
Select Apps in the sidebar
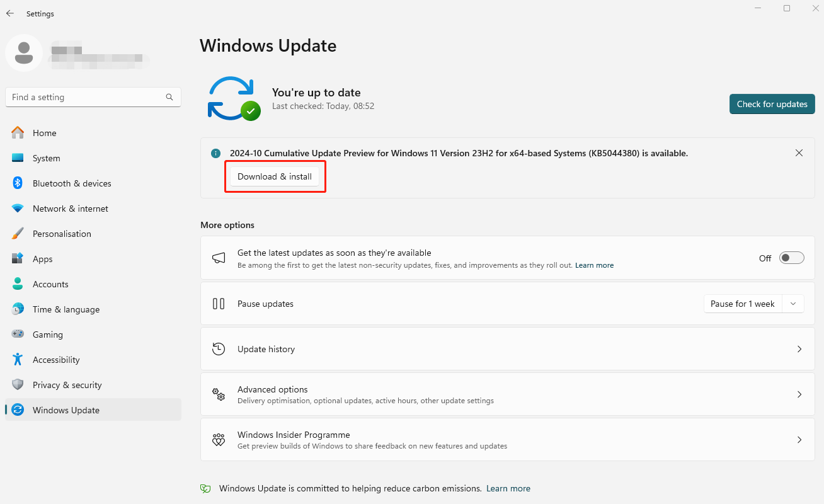[93, 259]
